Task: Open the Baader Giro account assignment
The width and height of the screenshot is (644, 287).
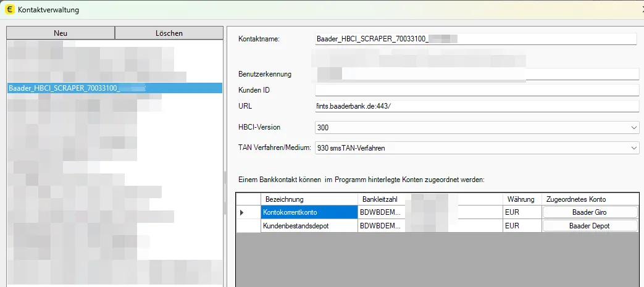Action: tap(590, 212)
